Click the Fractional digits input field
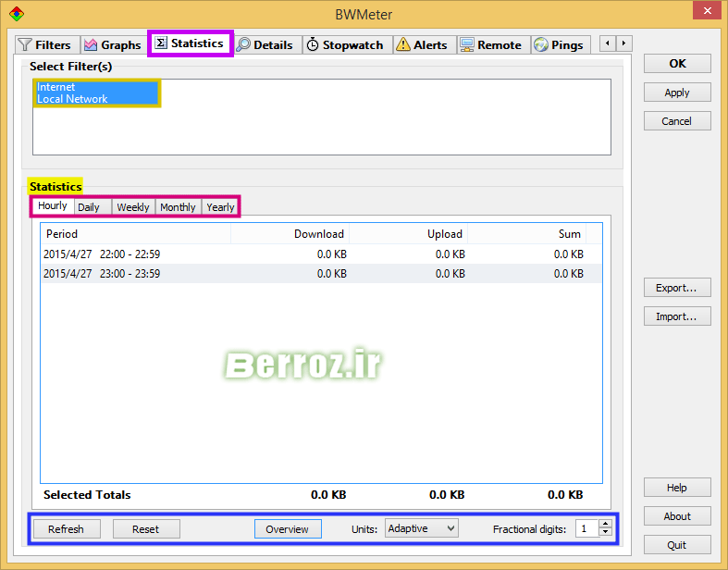The width and height of the screenshot is (728, 570). 586,528
